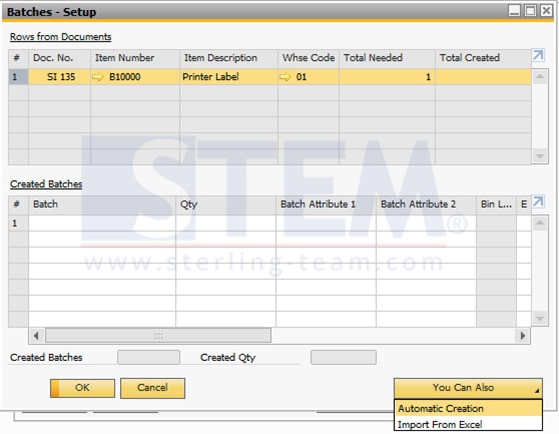The height and width of the screenshot is (434, 559).
Task: Expand the Rows from Documents table via corner arrow icon
Action: (x=538, y=55)
